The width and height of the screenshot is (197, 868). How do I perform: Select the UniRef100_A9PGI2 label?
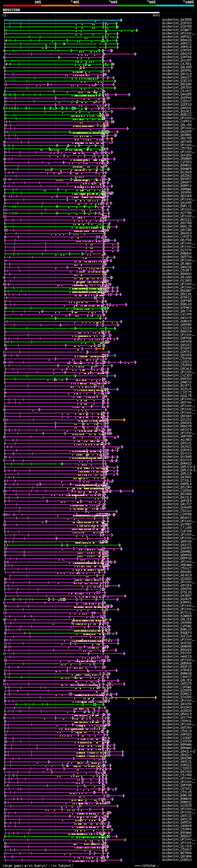(x=177, y=43)
